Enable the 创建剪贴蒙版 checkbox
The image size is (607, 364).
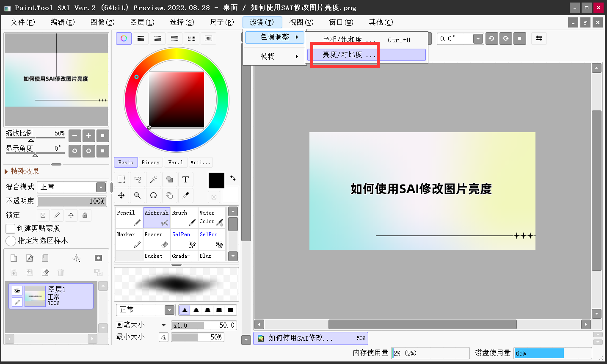coord(11,229)
